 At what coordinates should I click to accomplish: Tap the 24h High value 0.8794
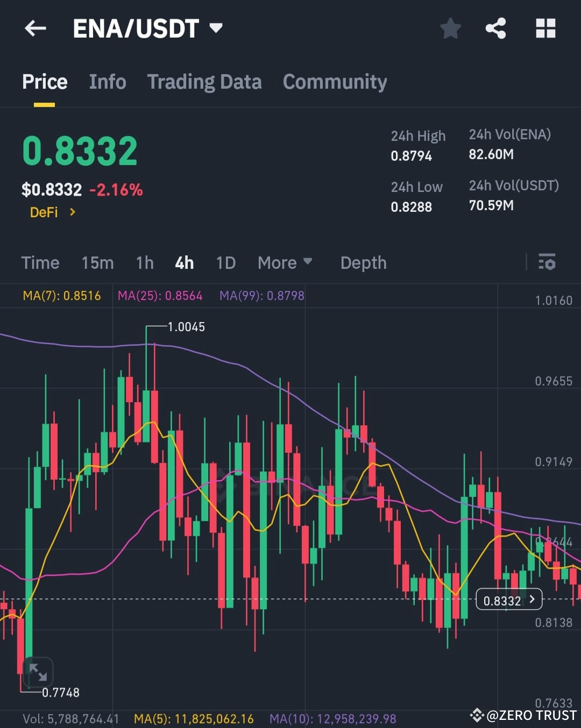tap(412, 156)
